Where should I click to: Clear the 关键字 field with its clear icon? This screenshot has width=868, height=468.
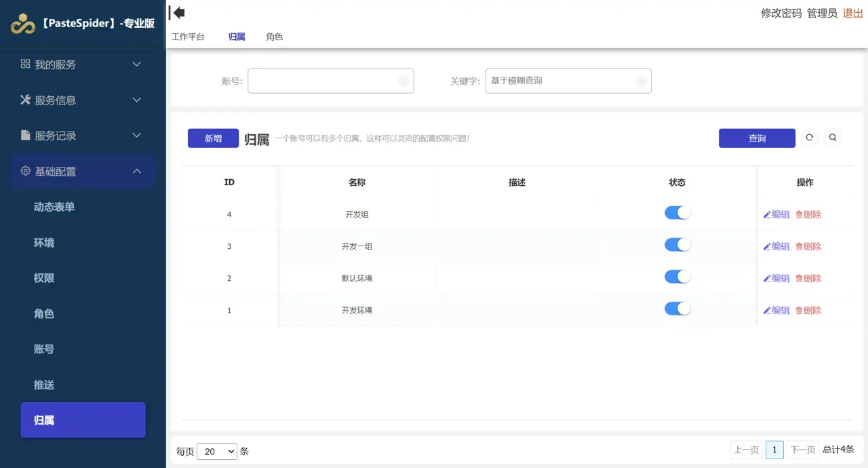tap(641, 81)
